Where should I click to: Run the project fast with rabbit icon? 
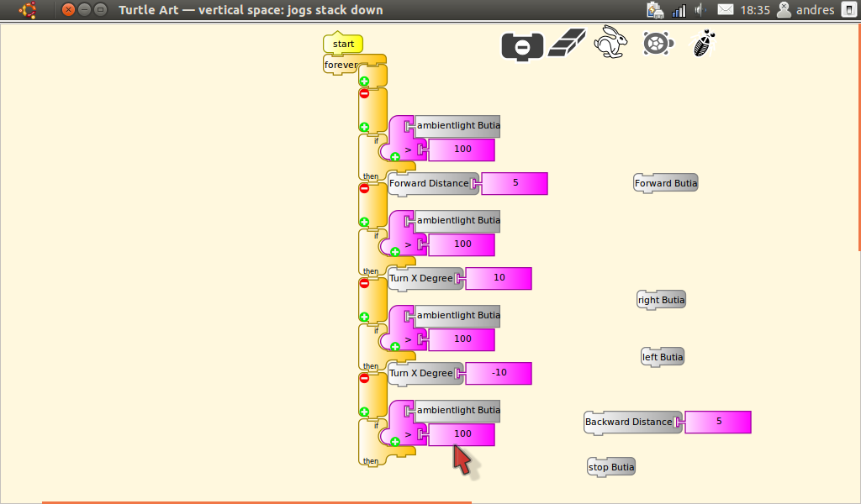[610, 42]
